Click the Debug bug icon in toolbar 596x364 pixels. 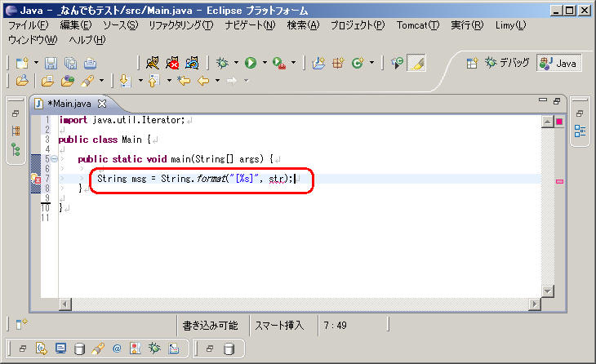tap(222, 63)
